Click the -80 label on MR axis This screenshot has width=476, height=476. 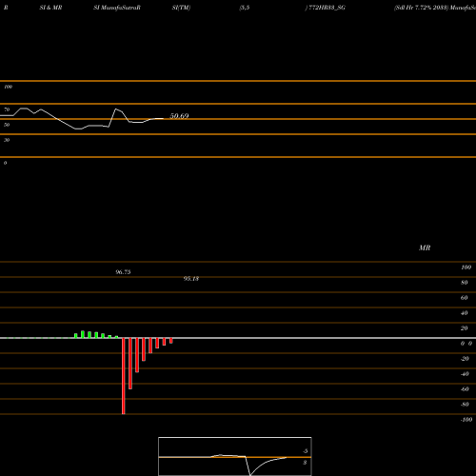point(465,405)
